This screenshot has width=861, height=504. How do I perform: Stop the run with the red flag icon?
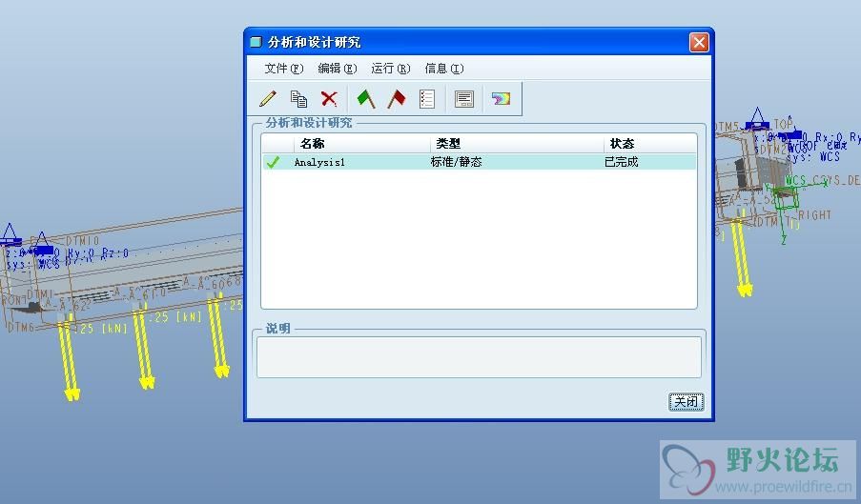[396, 99]
